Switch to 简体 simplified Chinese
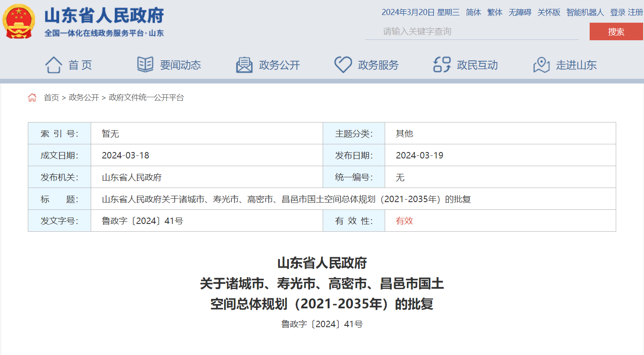This screenshot has height=355, width=644. tap(474, 12)
